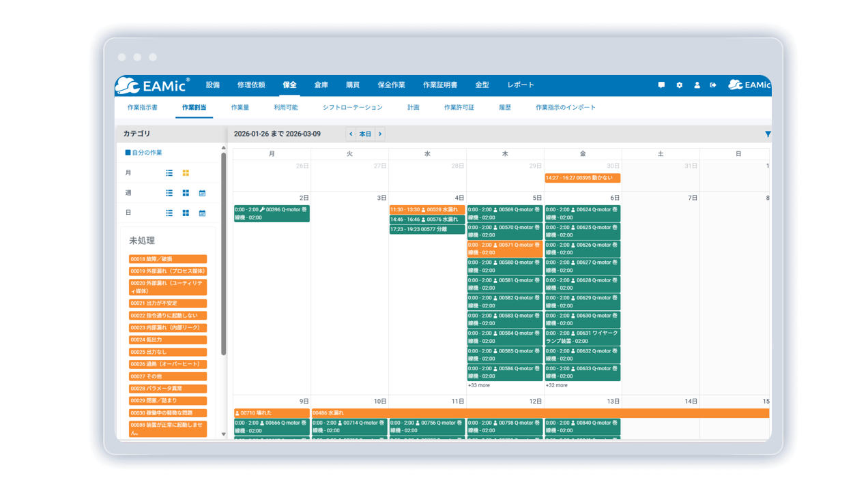Open the filter funnel icon above the calendar
Screen dimensions: 868x497
(768, 134)
